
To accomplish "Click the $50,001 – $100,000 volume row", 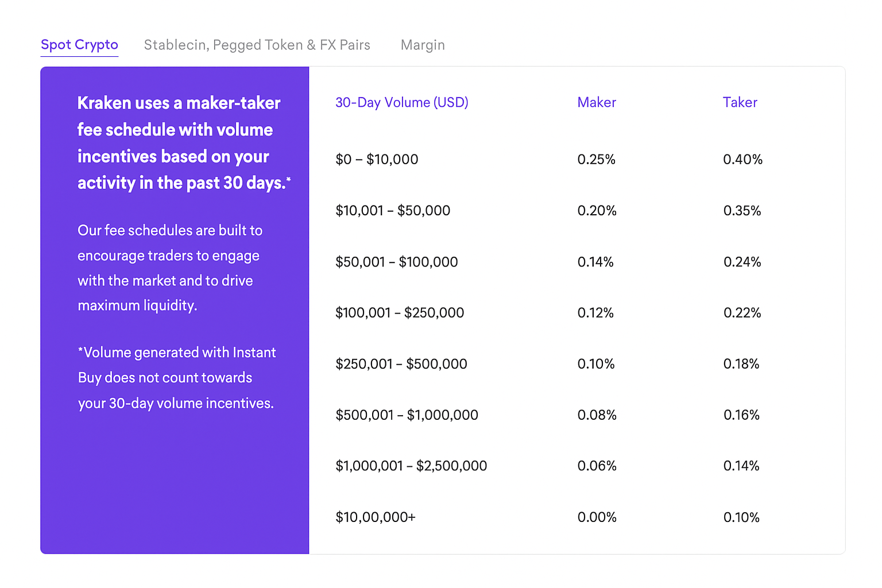I will click(396, 262).
